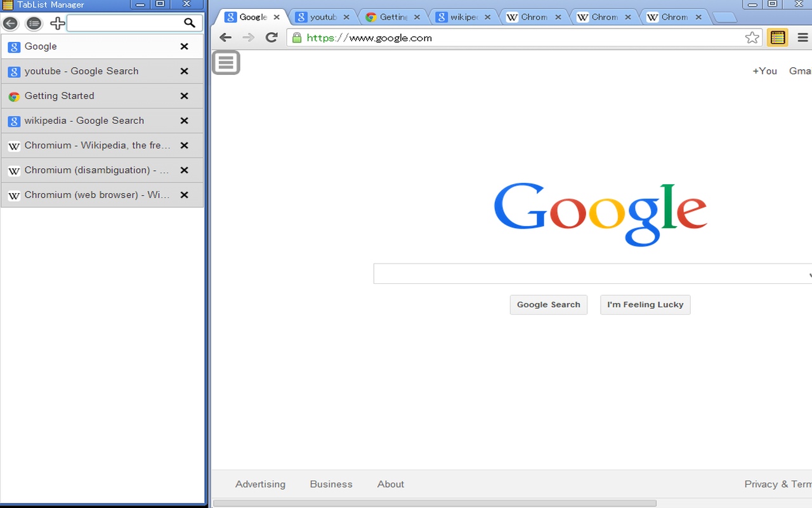
Task: Click the bookmark star icon
Action: 752,37
